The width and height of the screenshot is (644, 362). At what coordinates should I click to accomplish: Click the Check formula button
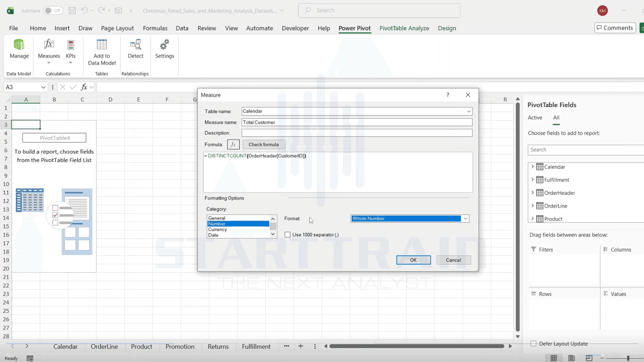264,145
